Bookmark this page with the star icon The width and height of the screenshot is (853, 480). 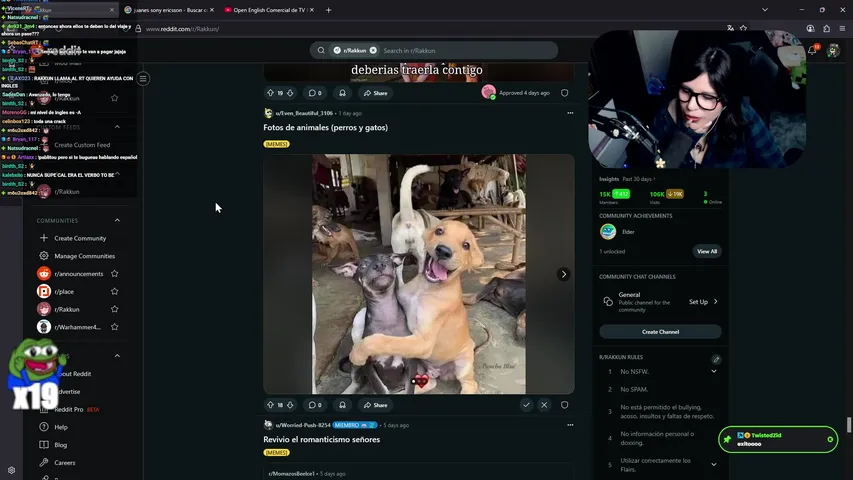pos(743,28)
